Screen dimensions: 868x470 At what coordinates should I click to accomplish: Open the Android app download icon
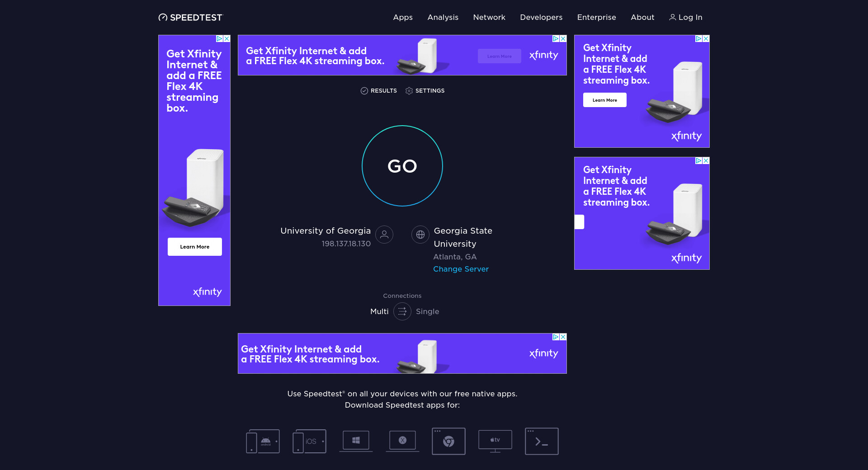(263, 441)
